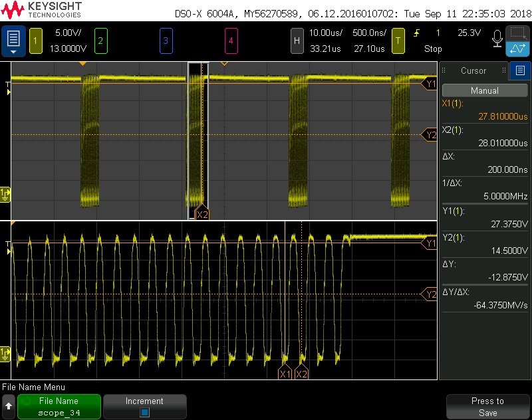The width and height of the screenshot is (532, 420).
Task: Open the Cursor sidebar list menu icon
Action: pyautogui.click(x=520, y=70)
